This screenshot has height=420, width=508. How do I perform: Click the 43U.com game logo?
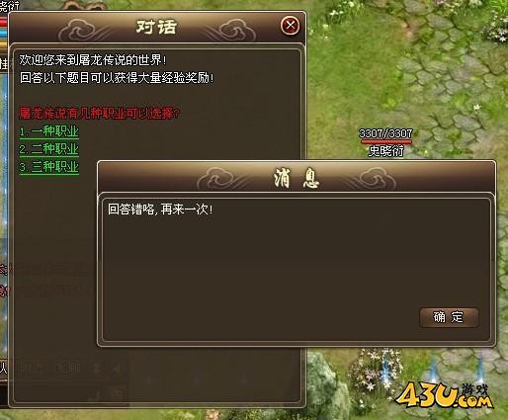(445, 394)
